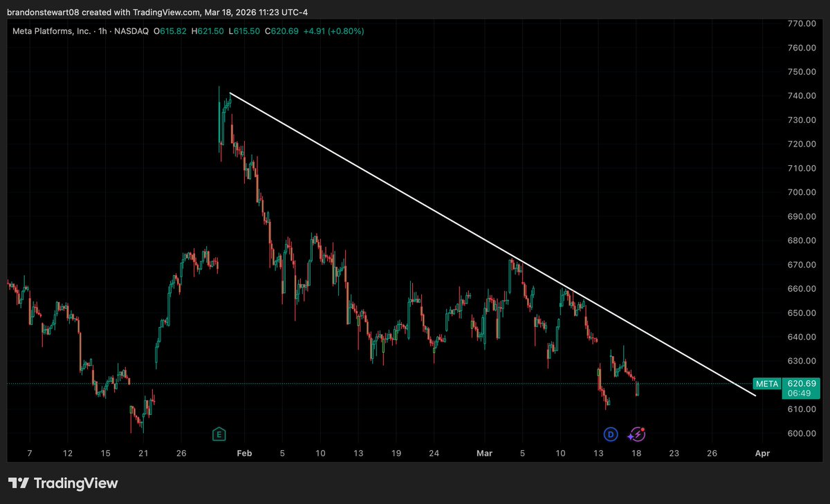This screenshot has width=830, height=504.
Task: Click the 23 date label on time axis
Action: (674, 454)
